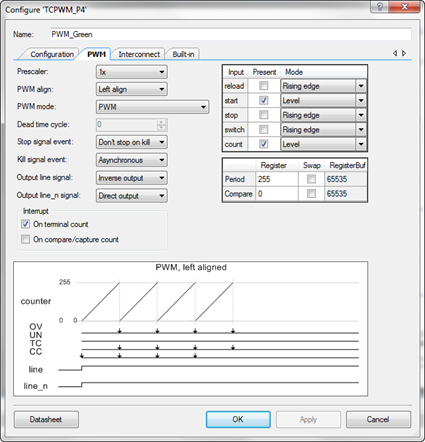The image size is (425, 442).
Task: Click the Register column header
Action: (273, 165)
